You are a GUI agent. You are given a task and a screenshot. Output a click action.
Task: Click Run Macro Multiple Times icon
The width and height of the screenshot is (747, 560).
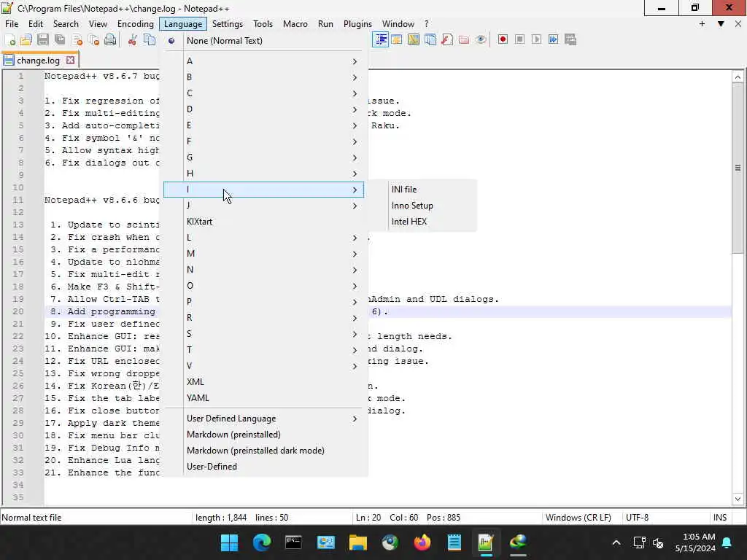click(x=553, y=39)
